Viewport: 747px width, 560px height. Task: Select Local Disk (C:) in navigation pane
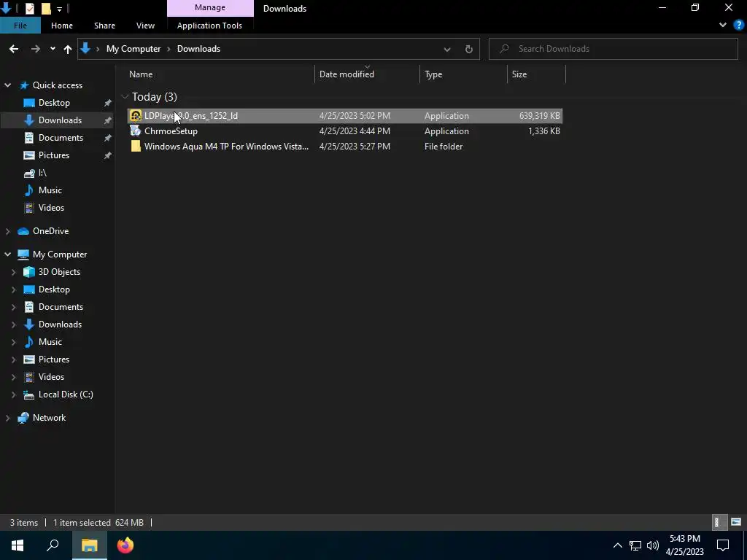(x=66, y=394)
